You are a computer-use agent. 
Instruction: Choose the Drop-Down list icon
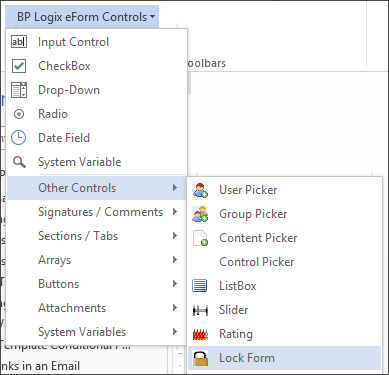click(x=19, y=90)
